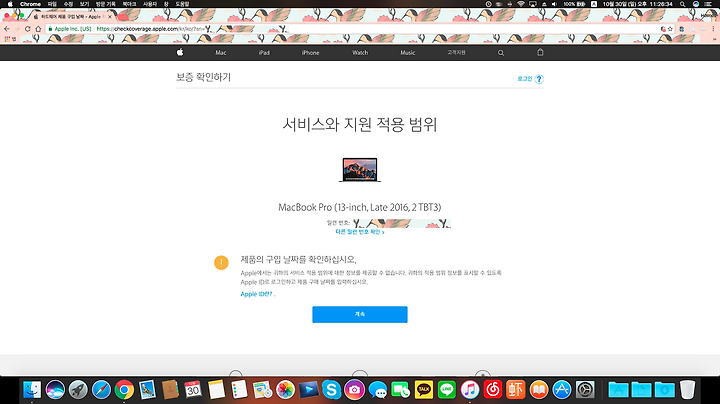720x404 pixels.
Task: Launch Siri from the Dock
Action: (x=55, y=390)
